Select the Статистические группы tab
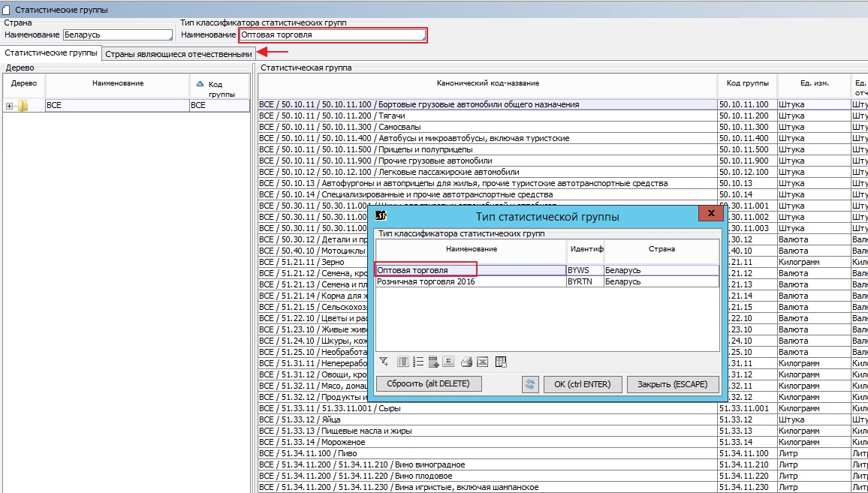 (51, 53)
